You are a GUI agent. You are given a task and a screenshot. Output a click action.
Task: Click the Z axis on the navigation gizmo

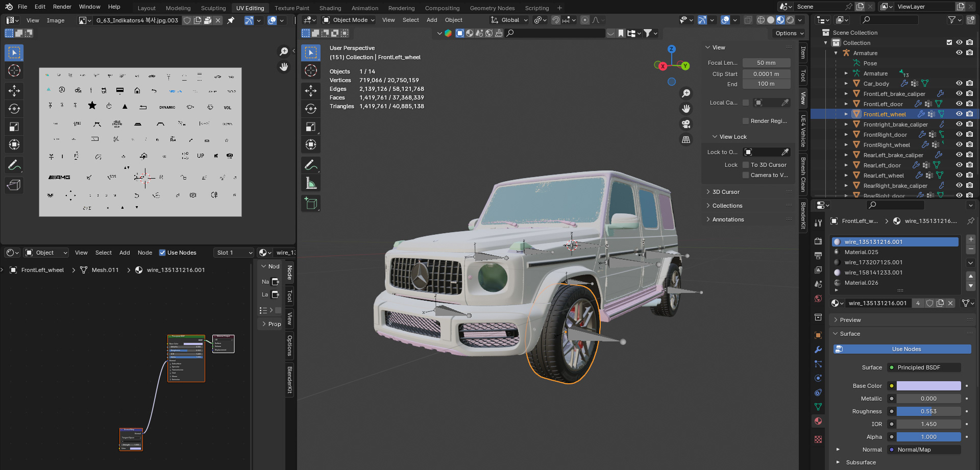pyautogui.click(x=672, y=49)
